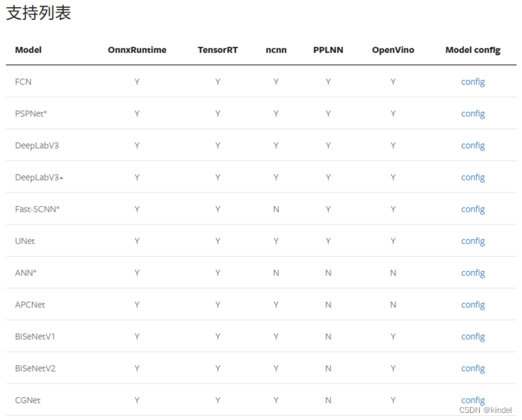Click UNet's TensorRT Y value
522x420 pixels.
click(217, 241)
